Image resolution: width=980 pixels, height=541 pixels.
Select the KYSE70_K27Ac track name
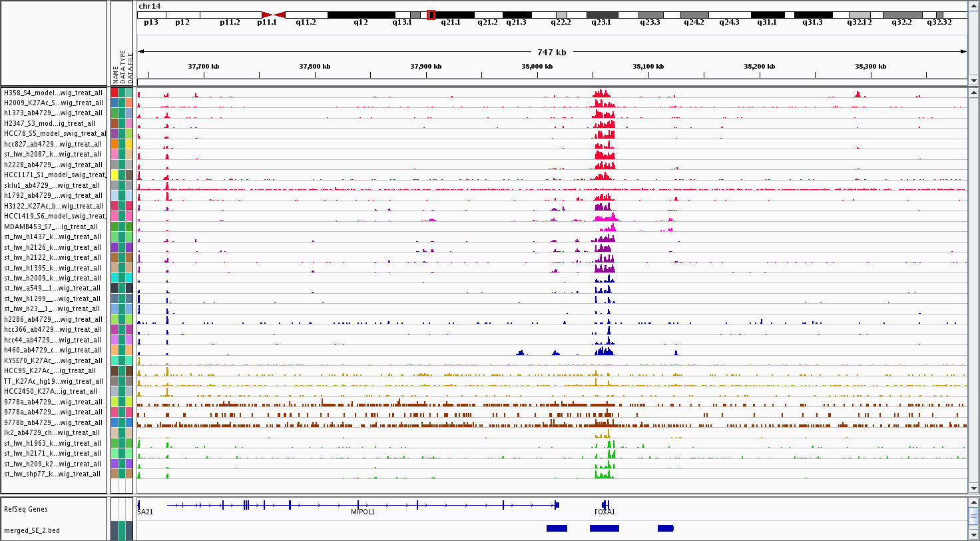(53, 360)
